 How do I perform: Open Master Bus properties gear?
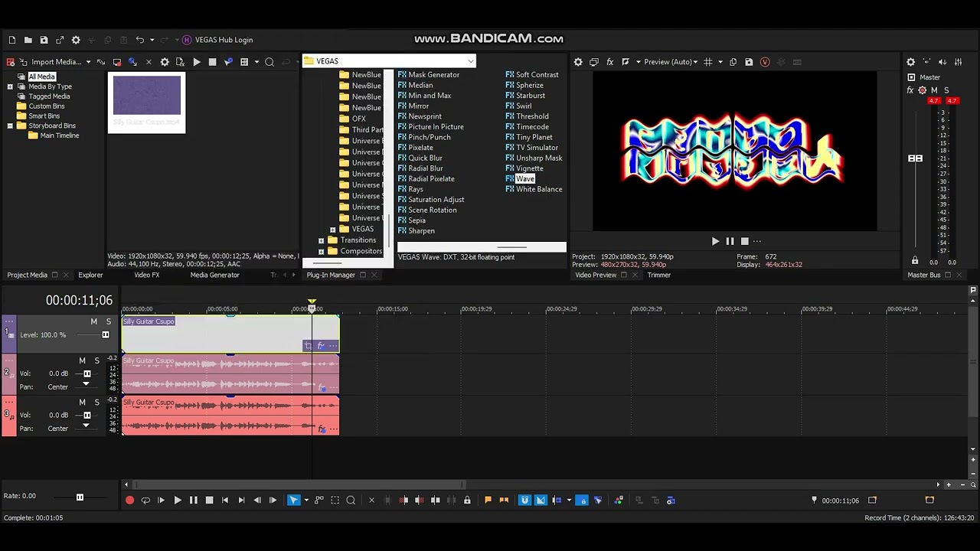click(910, 62)
